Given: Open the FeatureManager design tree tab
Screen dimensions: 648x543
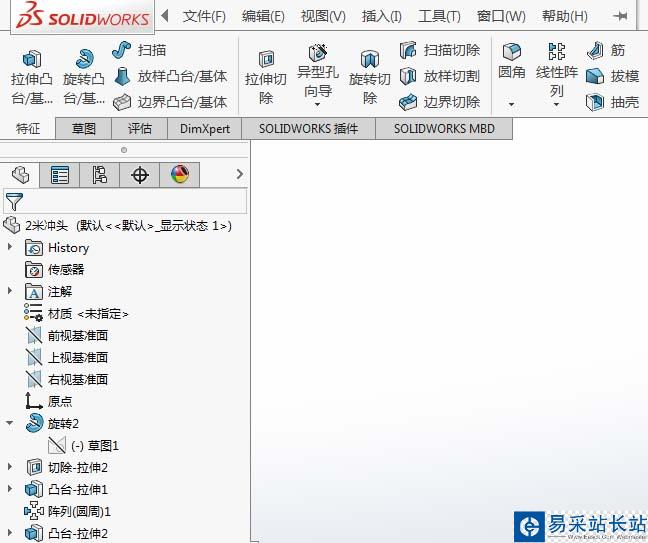Looking at the screenshot, I should [20, 175].
